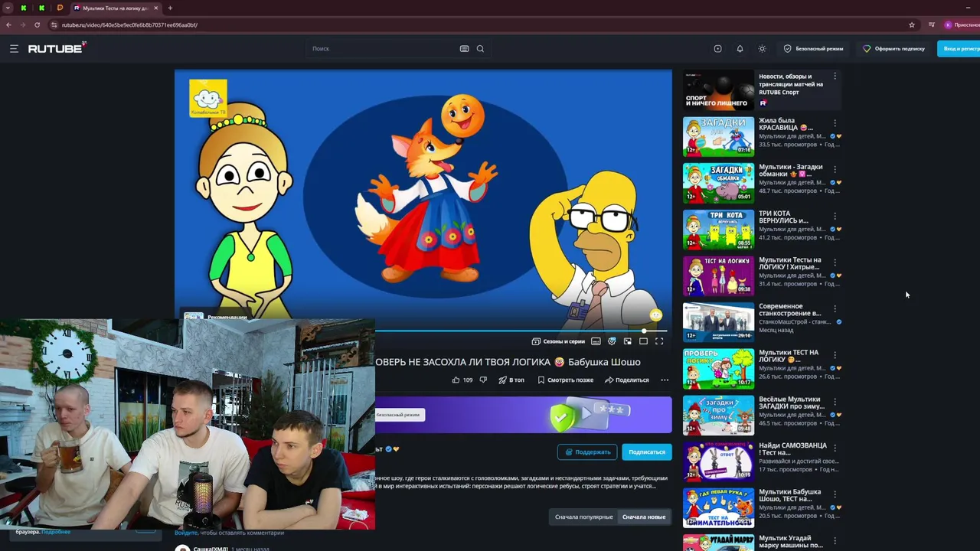The image size is (980, 551).
Task: Seek using the video progress bar
Action: pyautogui.click(x=521, y=331)
